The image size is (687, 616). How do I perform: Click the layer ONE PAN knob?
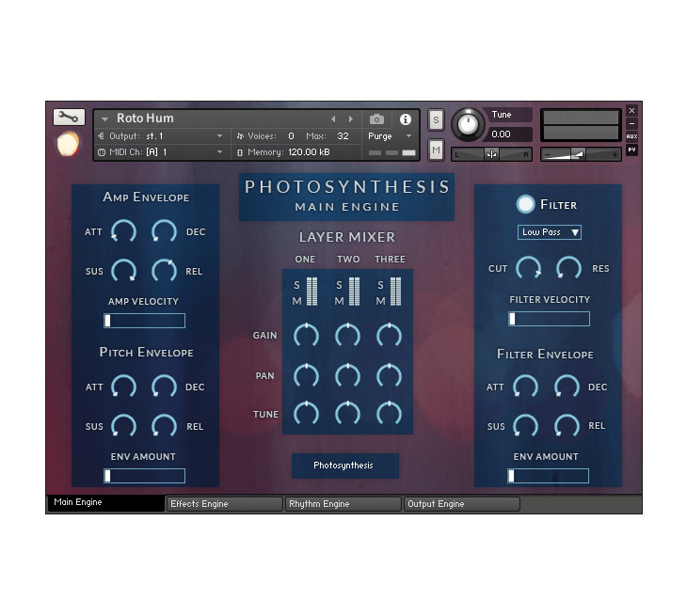tap(306, 375)
